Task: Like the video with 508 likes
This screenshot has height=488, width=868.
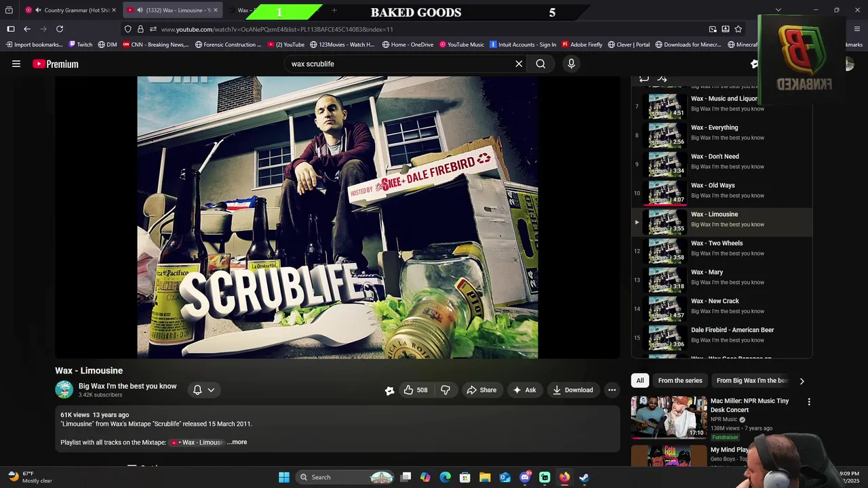Action: [x=415, y=390]
